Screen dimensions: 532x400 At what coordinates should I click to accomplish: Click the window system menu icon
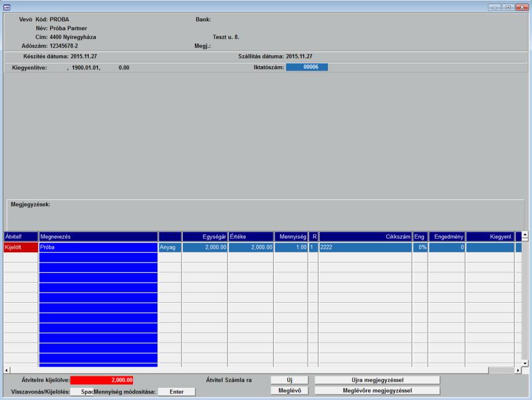pos(7,7)
